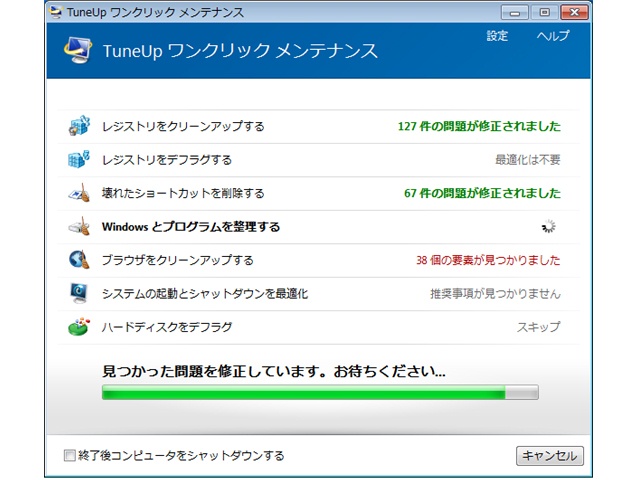Enable shutdown computer after completion checkbox
This screenshot has width=640, height=480.
69,456
